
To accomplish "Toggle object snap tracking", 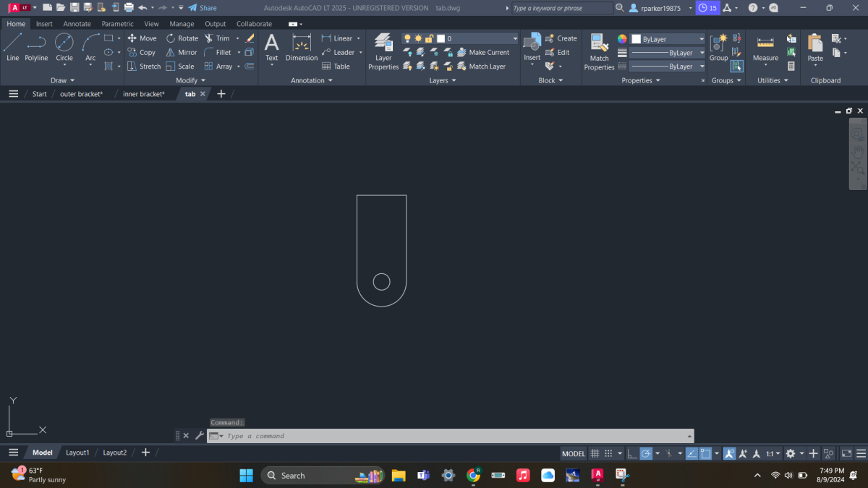I will coord(692,453).
